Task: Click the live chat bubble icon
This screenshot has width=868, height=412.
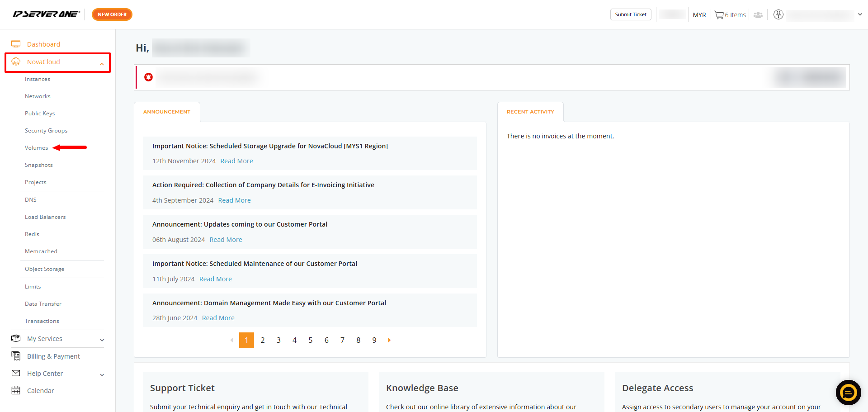Action: (x=848, y=393)
